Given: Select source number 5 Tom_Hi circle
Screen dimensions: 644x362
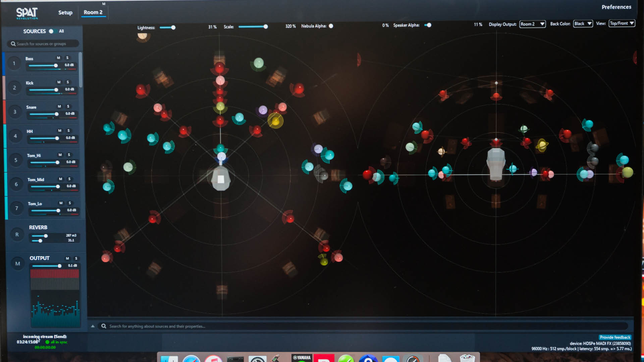Looking at the screenshot, I should point(16,160).
